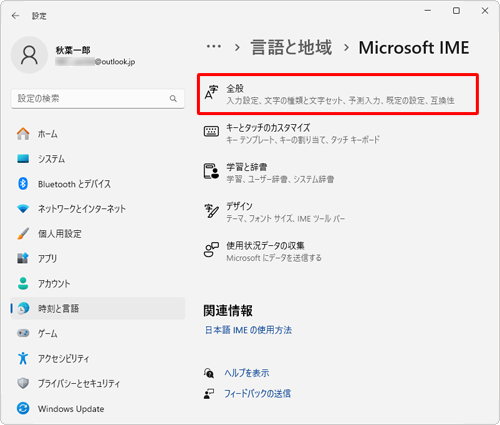500x425 pixels.
Task: Click the ホーム house icon
Action: (23, 134)
